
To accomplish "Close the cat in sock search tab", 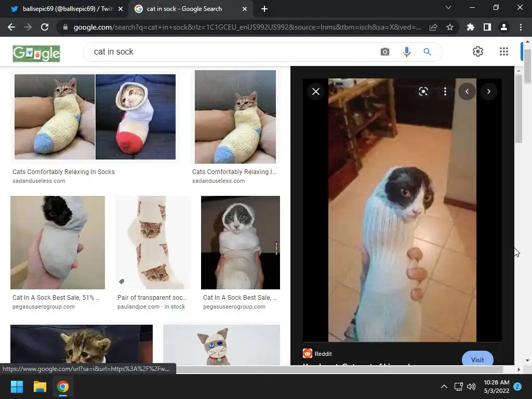I will tap(245, 9).
